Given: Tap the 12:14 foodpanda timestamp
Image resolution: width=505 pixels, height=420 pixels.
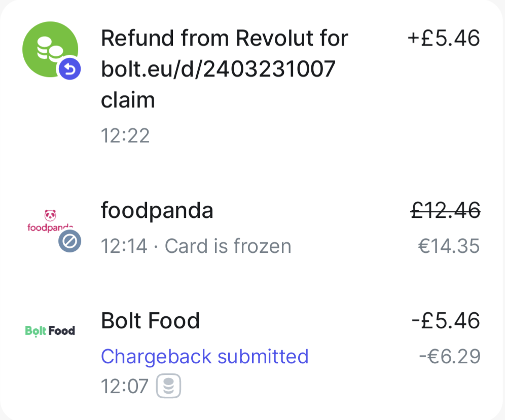Looking at the screenshot, I should (x=124, y=246).
